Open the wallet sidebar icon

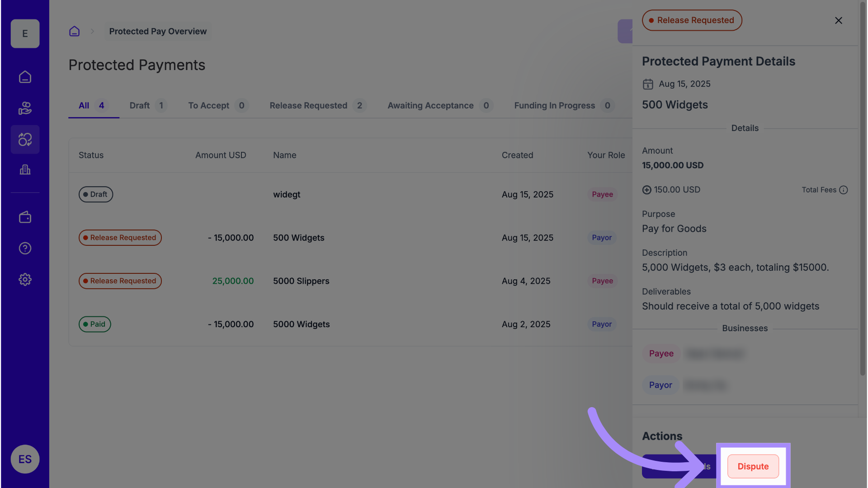click(x=25, y=217)
